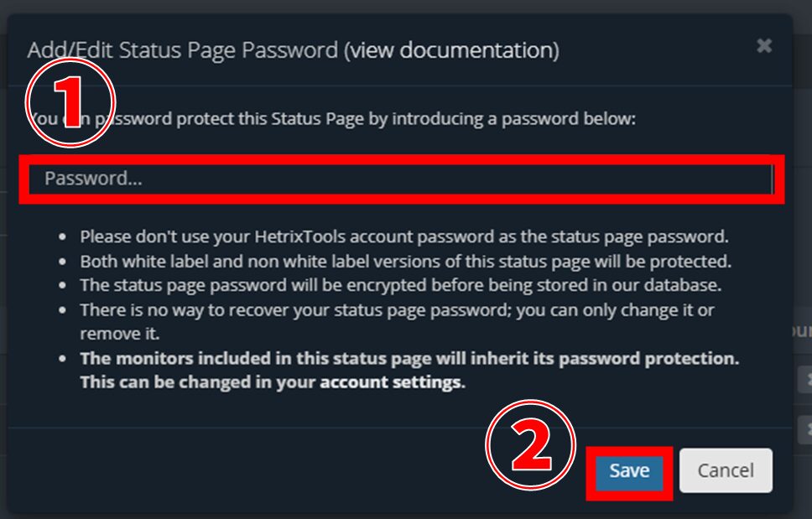Screen dimensions: 812x519
Task: Cancel the password dialog
Action: [726, 470]
